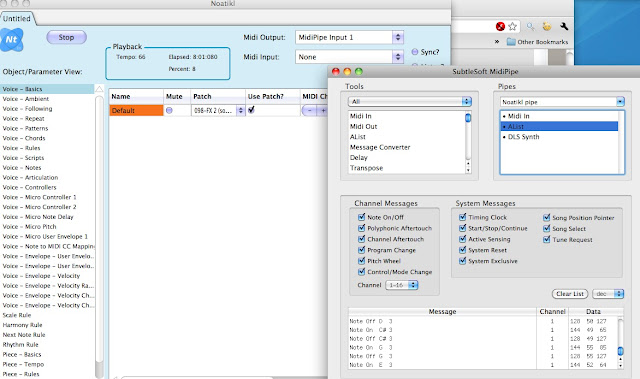640x379 pixels.
Task: Increase MIDI channel with plus button
Action: click(323, 110)
